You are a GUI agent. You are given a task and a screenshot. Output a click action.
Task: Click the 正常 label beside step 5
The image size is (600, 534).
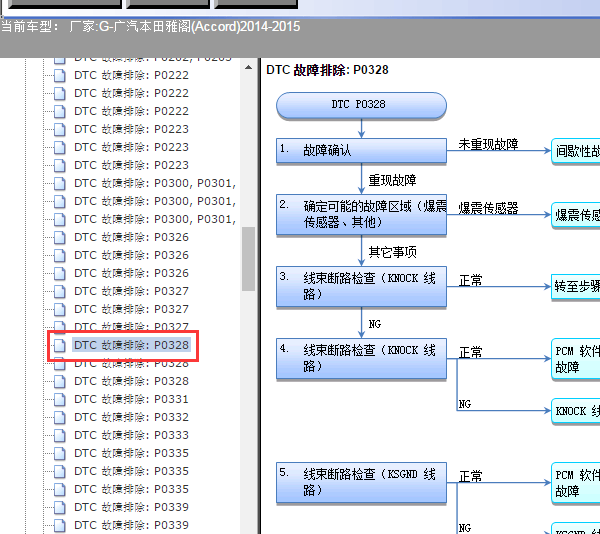coord(471,476)
